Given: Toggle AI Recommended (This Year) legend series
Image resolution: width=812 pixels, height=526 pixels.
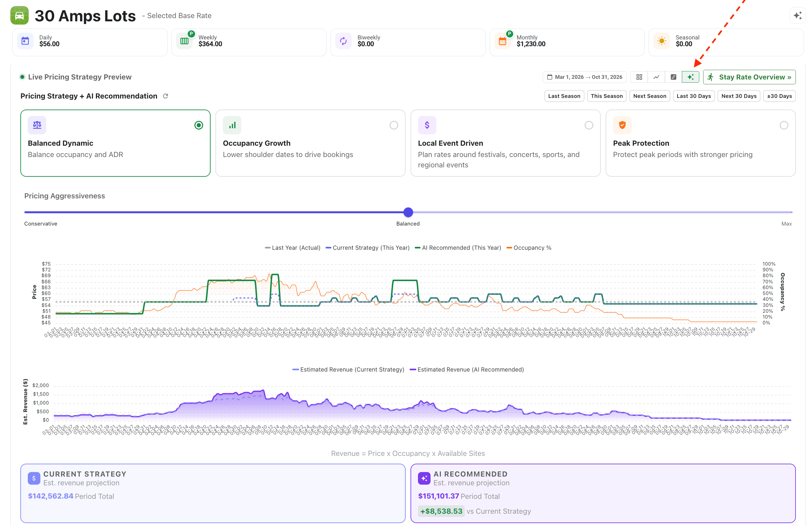Looking at the screenshot, I should pyautogui.click(x=458, y=248).
